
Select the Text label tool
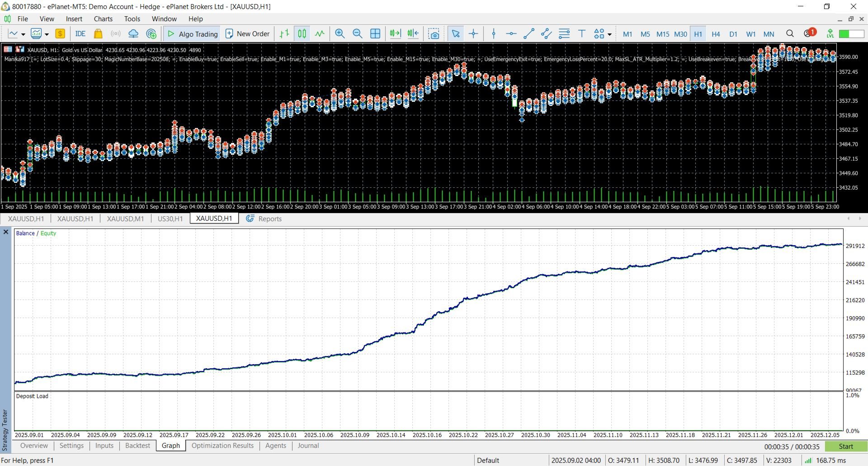582,34
